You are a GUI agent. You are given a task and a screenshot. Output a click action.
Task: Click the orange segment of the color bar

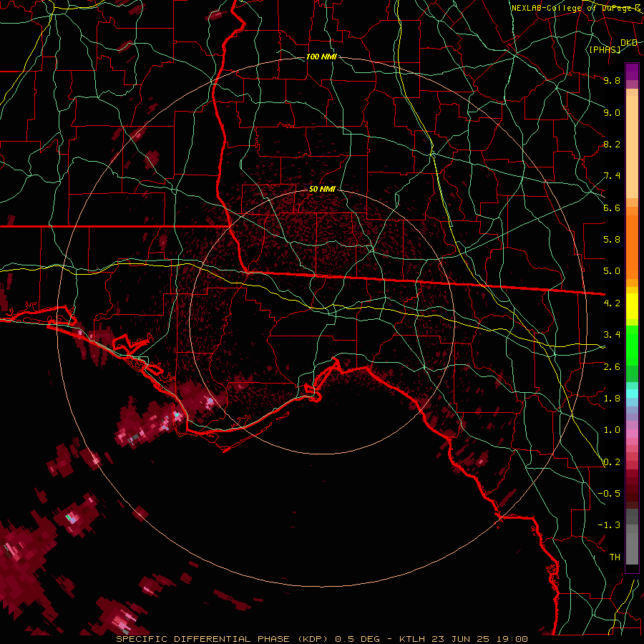click(632, 247)
